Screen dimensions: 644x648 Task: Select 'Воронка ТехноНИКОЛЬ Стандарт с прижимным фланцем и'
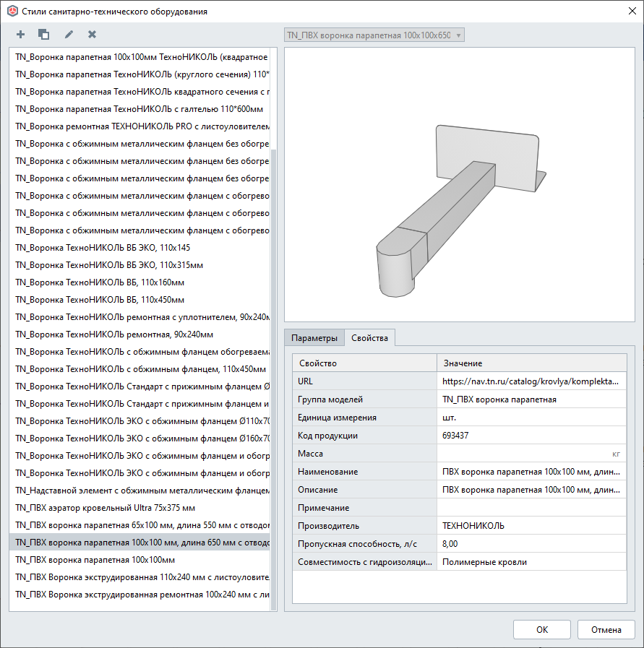coord(139,404)
